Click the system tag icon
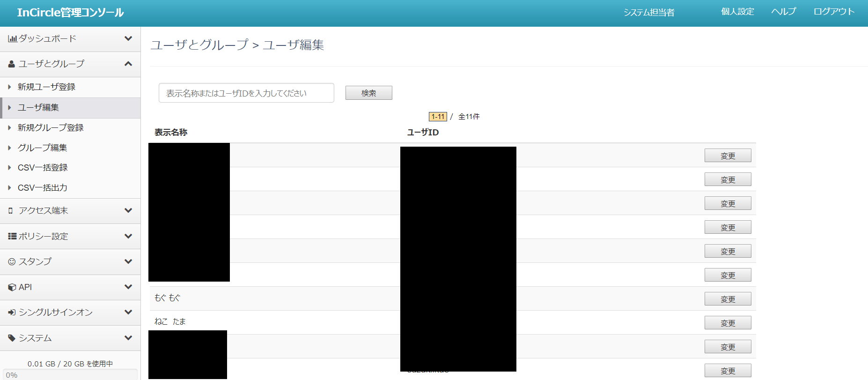 [x=12, y=338]
